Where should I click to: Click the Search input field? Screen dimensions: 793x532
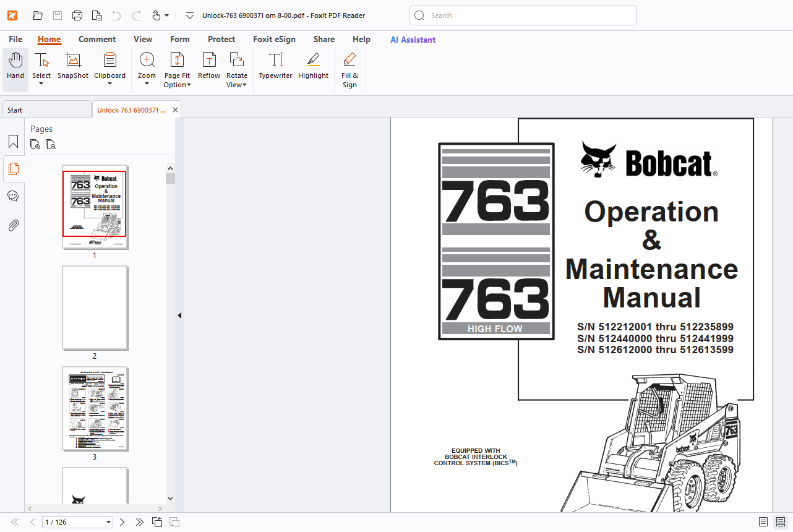[x=523, y=15]
